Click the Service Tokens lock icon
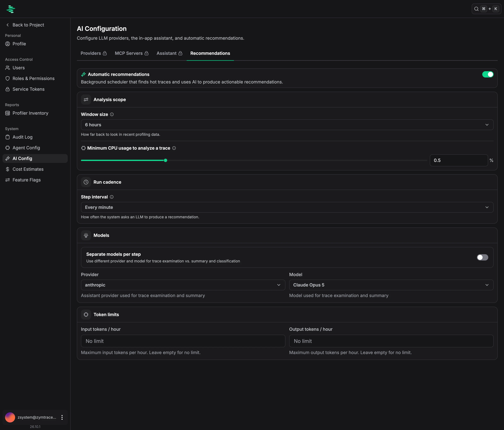The image size is (504, 430). 8,89
